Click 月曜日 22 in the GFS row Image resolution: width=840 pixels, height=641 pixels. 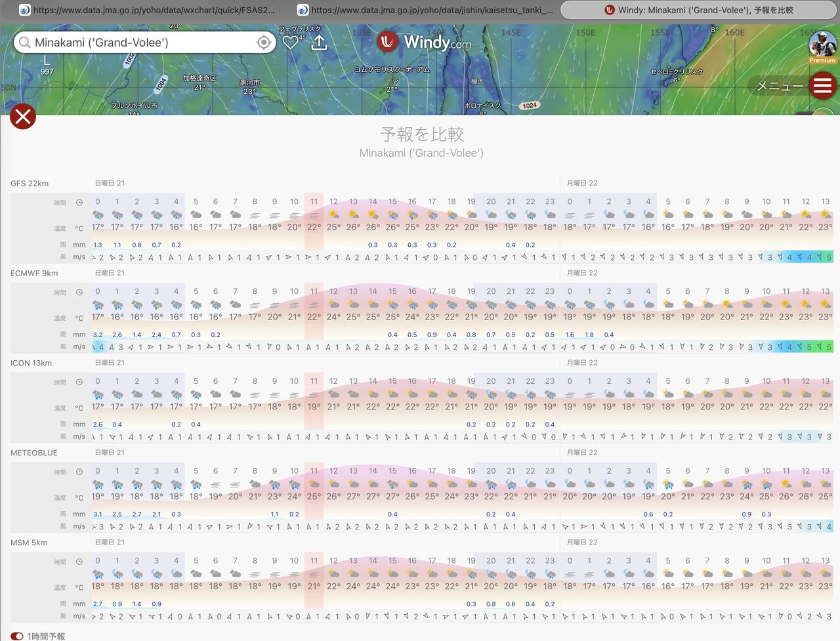click(x=582, y=183)
